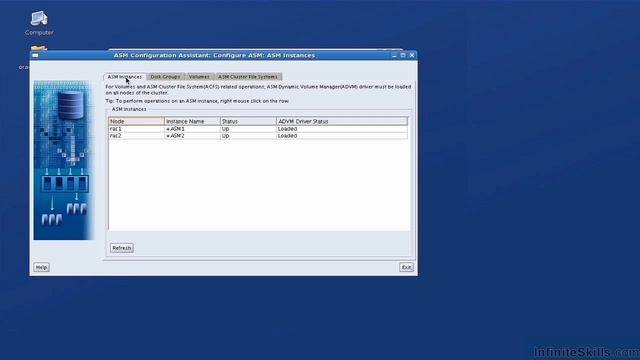Click the Exit button
Image resolution: width=640 pixels, height=360 pixels.
pyautogui.click(x=406, y=267)
